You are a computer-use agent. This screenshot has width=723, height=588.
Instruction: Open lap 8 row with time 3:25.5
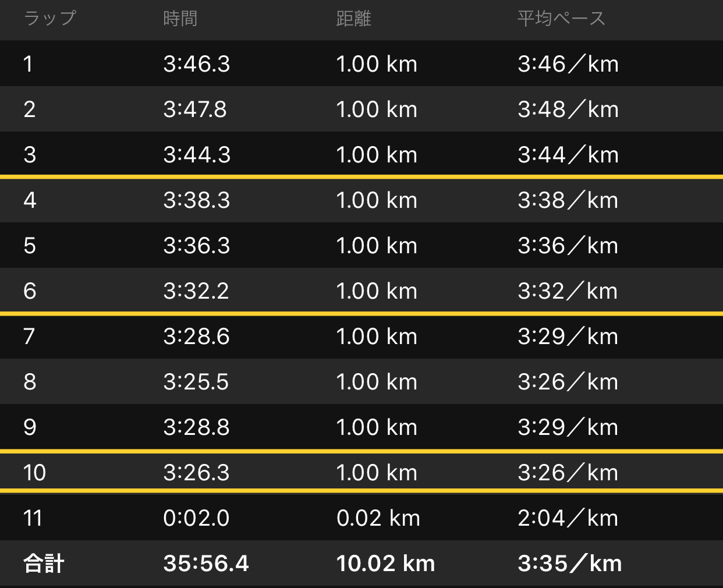[x=361, y=381]
